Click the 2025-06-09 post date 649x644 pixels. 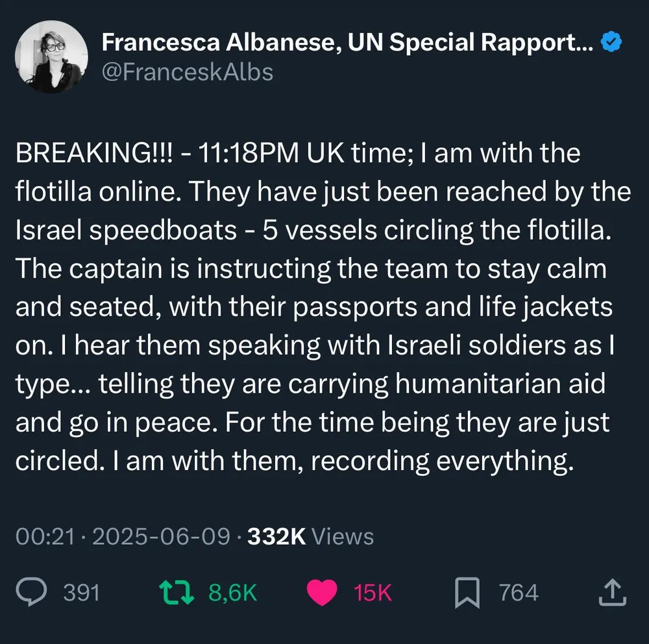coord(162,537)
